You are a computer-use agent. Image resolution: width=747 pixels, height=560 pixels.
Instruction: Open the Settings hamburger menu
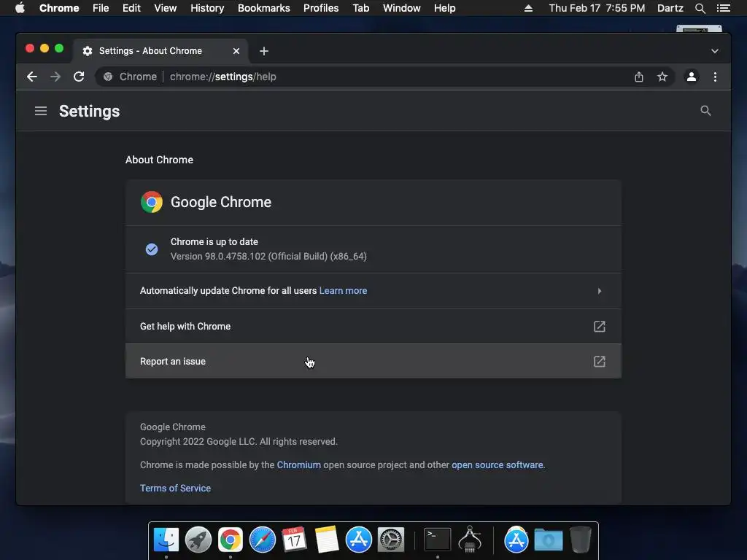[x=41, y=111]
